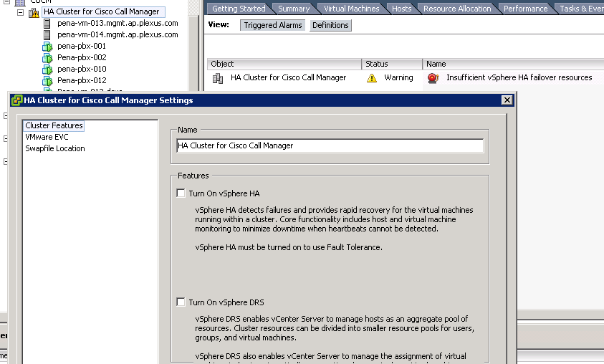Sort alarms by the Name column header
604x364 pixels.
(x=513, y=64)
